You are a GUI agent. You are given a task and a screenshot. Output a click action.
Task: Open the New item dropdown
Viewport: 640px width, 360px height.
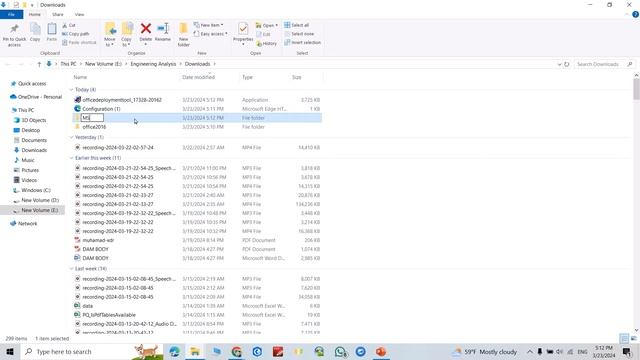(209, 25)
